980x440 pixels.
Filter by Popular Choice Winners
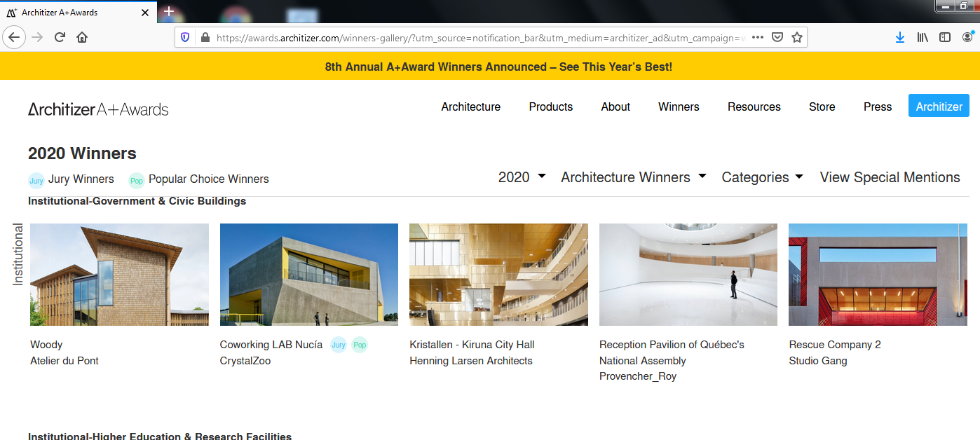[x=198, y=179]
